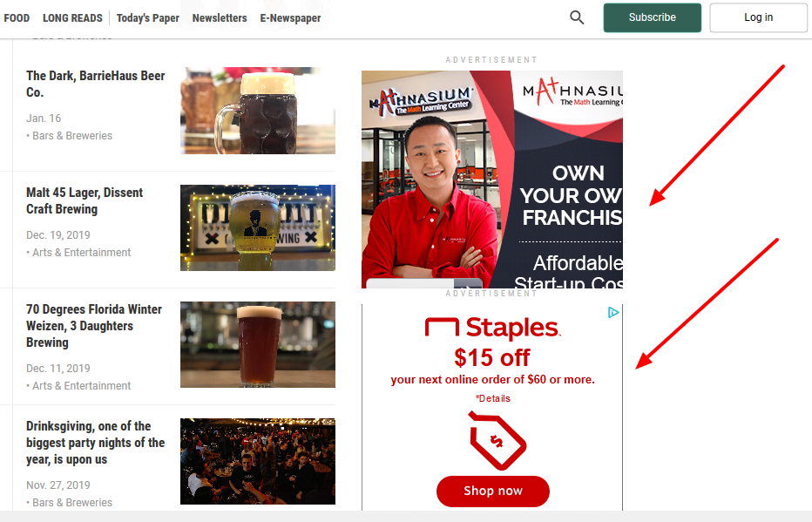Click the dark beer mug thumbnail
The height and width of the screenshot is (522, 812).
[x=257, y=111]
